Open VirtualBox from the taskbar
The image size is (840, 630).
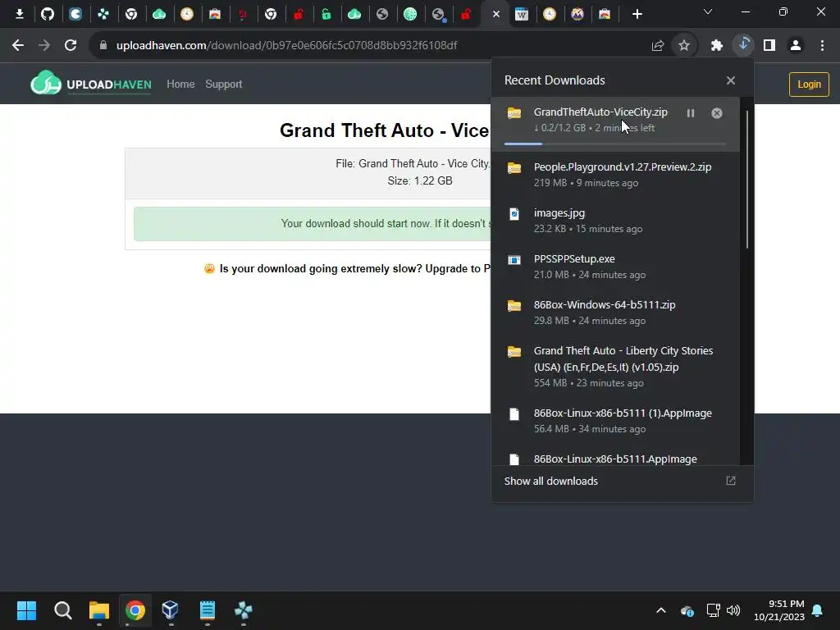click(171, 610)
